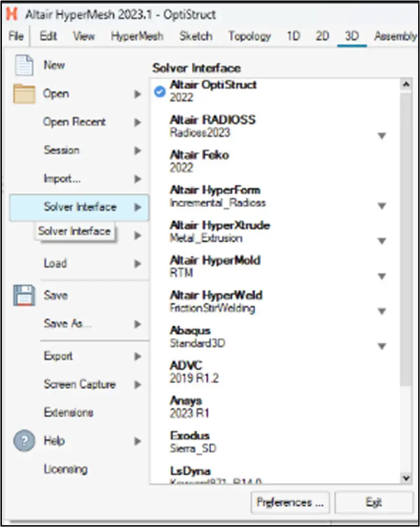The image size is (420, 527).
Task: Expand the Load submenu arrow
Action: click(x=137, y=264)
